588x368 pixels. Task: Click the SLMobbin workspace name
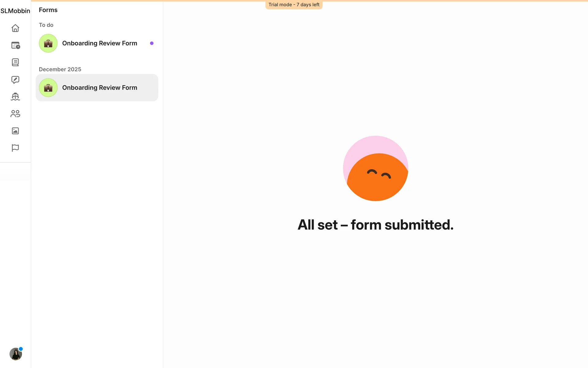(x=15, y=11)
